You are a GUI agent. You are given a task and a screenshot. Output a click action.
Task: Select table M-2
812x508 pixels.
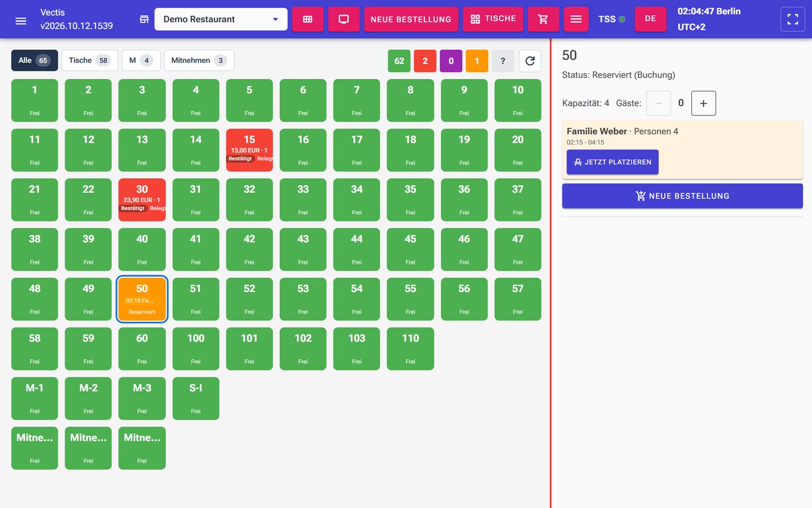pos(88,399)
